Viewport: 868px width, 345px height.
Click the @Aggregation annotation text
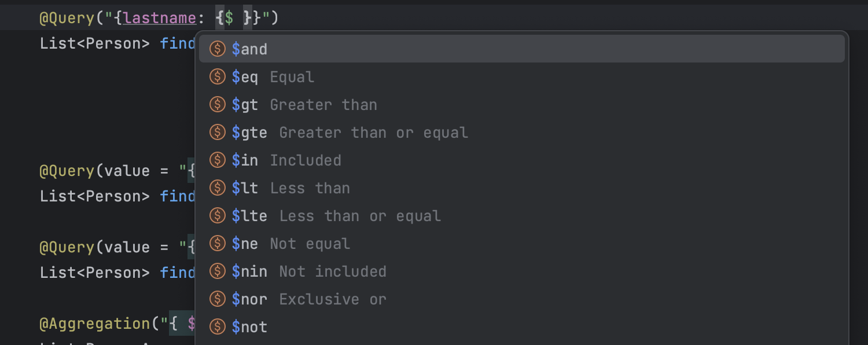coord(95,324)
